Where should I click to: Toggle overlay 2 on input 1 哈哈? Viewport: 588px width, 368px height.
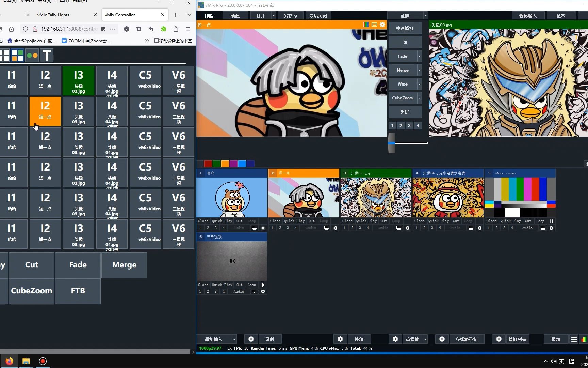[208, 228]
